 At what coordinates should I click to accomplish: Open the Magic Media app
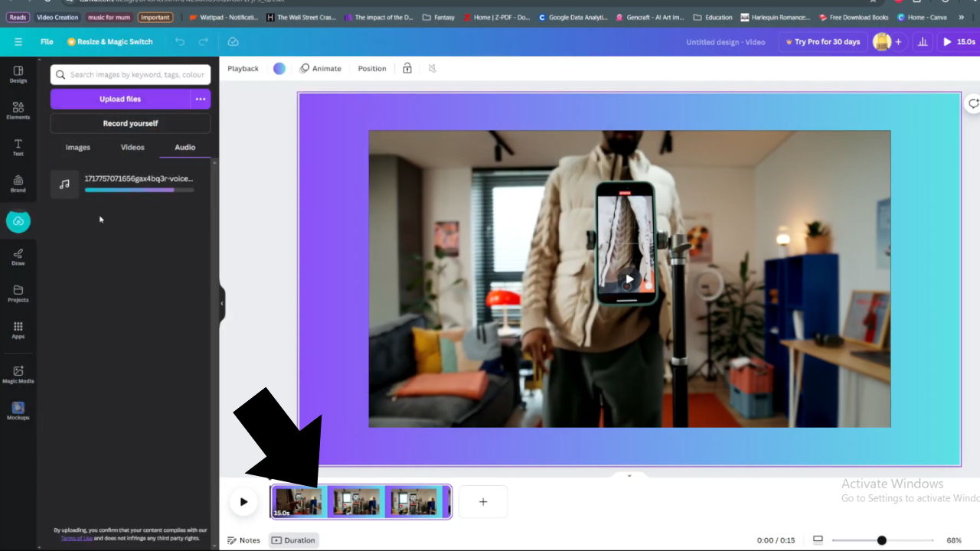click(x=18, y=375)
